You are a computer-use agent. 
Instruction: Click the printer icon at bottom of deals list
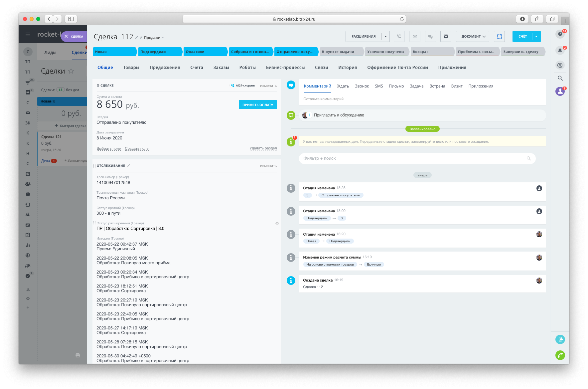(78, 355)
